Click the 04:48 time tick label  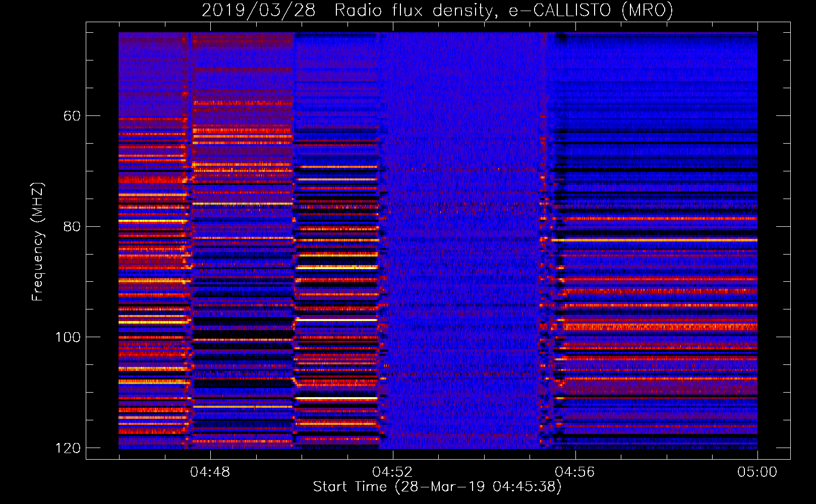[210, 472]
